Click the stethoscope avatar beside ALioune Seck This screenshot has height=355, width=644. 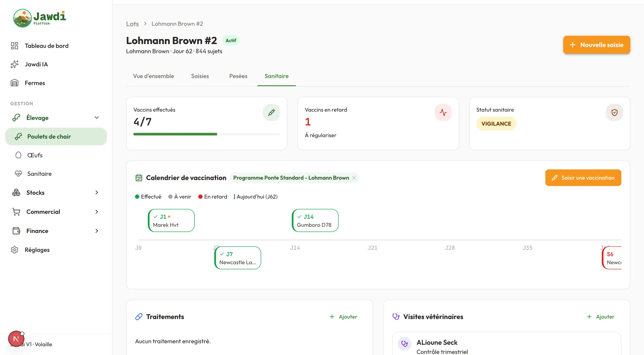(405, 344)
